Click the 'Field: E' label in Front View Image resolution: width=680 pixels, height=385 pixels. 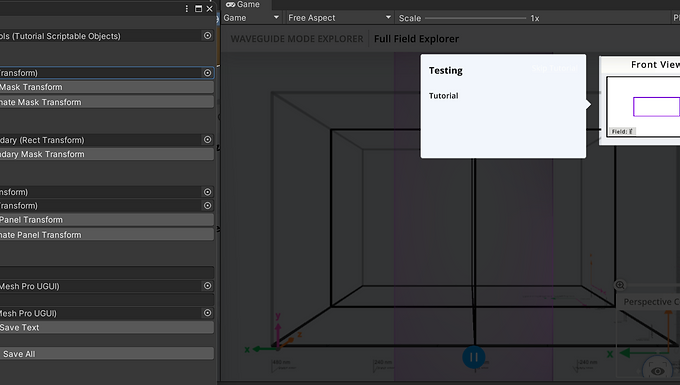(x=622, y=131)
